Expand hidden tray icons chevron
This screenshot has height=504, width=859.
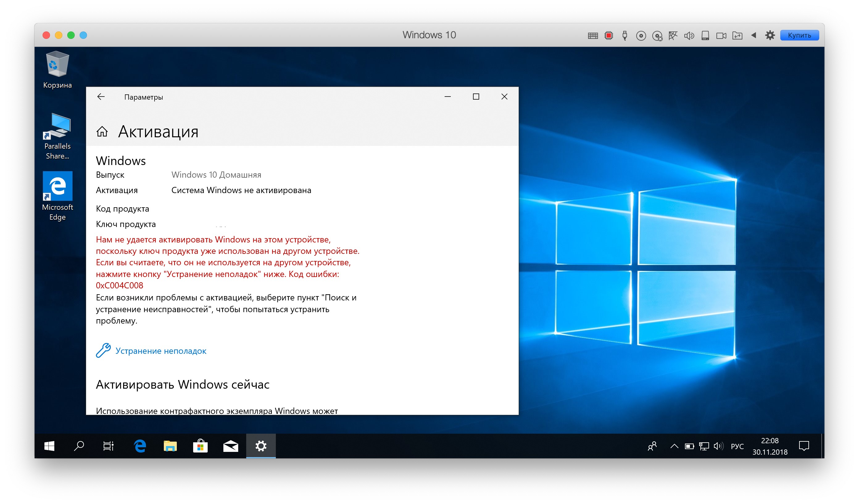pos(674,446)
